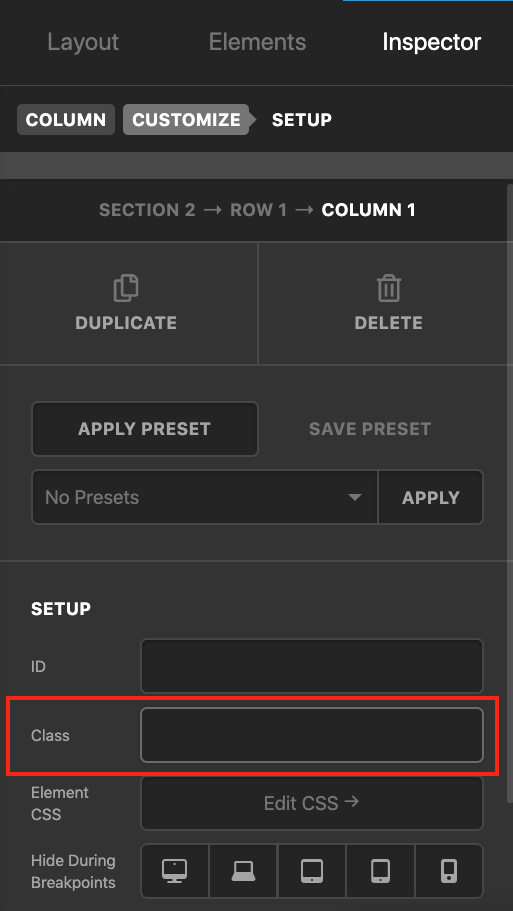Image resolution: width=513 pixels, height=911 pixels.
Task: Click the APPLY button next to presets
Action: pos(431,497)
